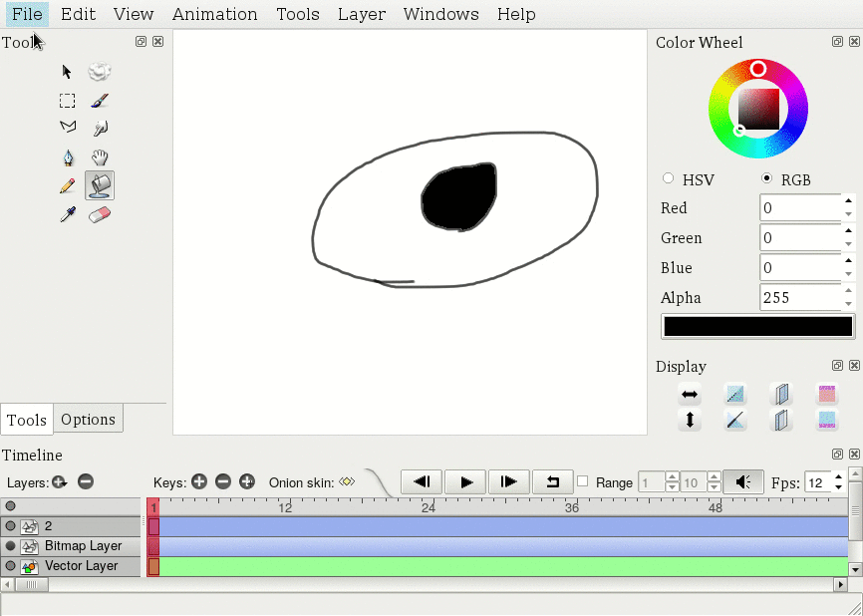
Task: Select the Move arrow tool
Action: (x=67, y=72)
